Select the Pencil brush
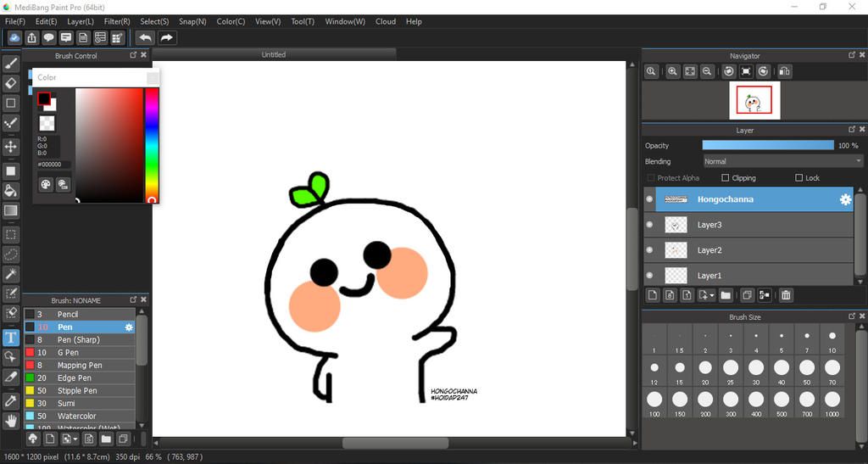 [79, 314]
